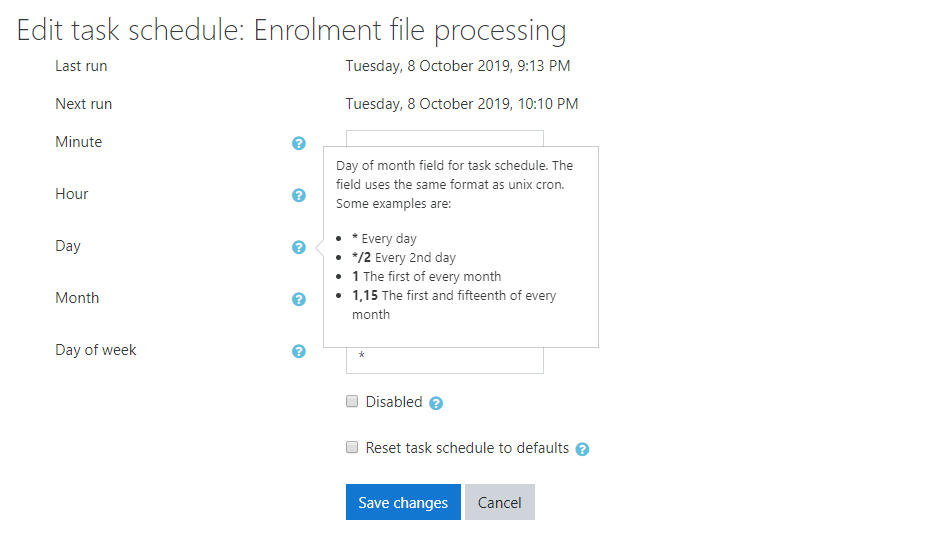The height and width of the screenshot is (537, 936).
Task: Focus the Minute input box
Action: click(x=444, y=138)
